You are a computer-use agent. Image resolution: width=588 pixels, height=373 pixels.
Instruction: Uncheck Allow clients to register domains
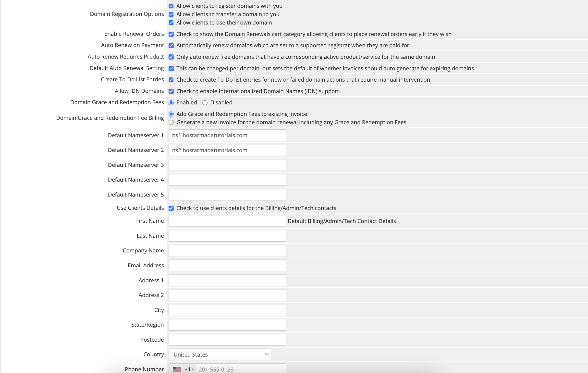(x=171, y=6)
